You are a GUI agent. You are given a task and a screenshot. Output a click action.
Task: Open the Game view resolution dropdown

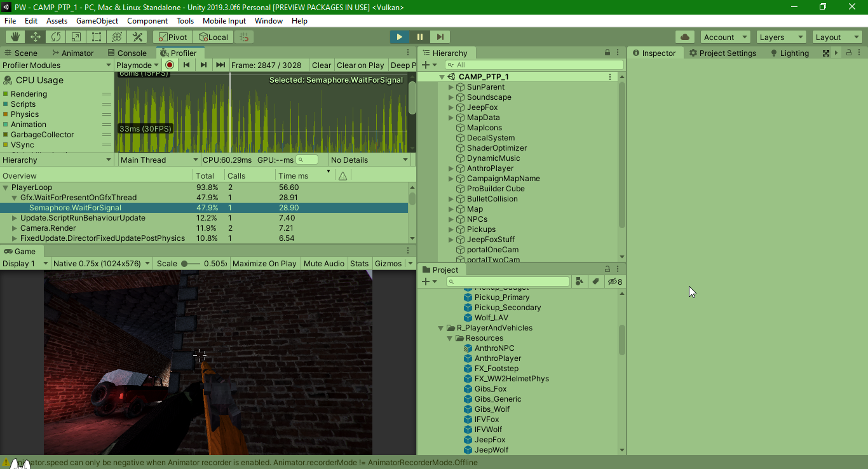[102, 263]
